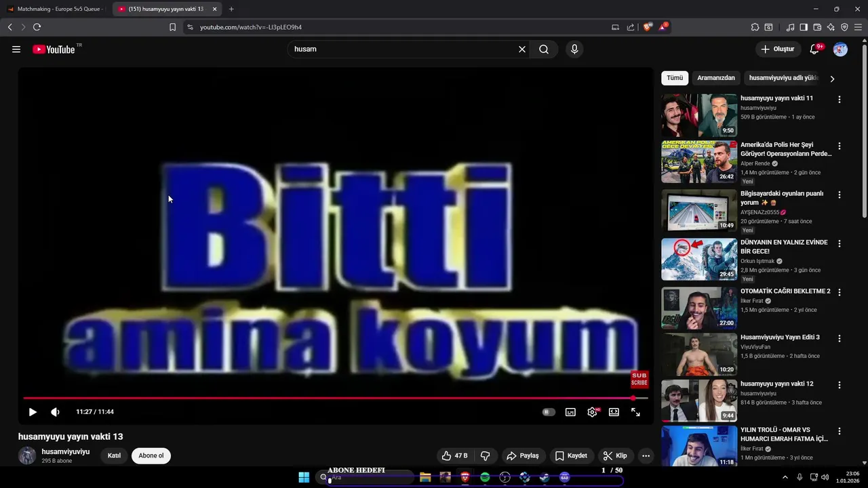The height and width of the screenshot is (488, 868).
Task: Show more filter chips with right chevron
Action: point(832,79)
